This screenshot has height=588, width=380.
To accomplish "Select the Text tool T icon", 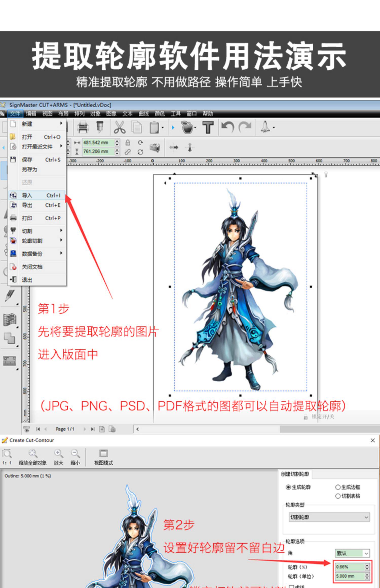I will [208, 127].
